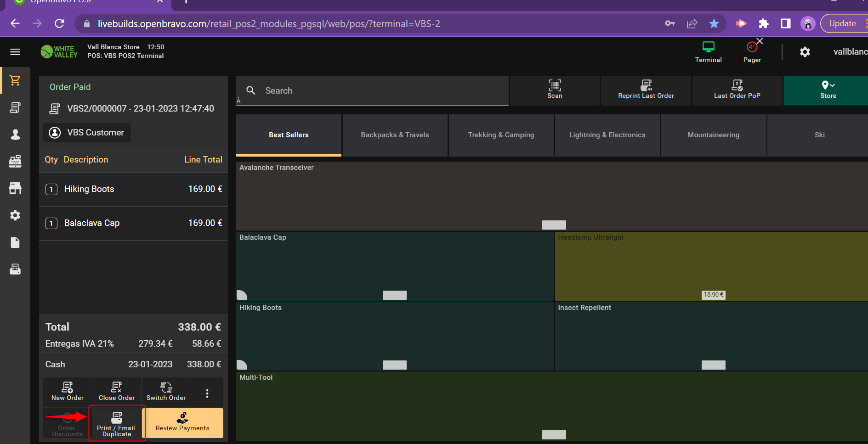The height and width of the screenshot is (444, 868).
Task: Select the Lightning & Electronics tab
Action: pyautogui.click(x=607, y=135)
